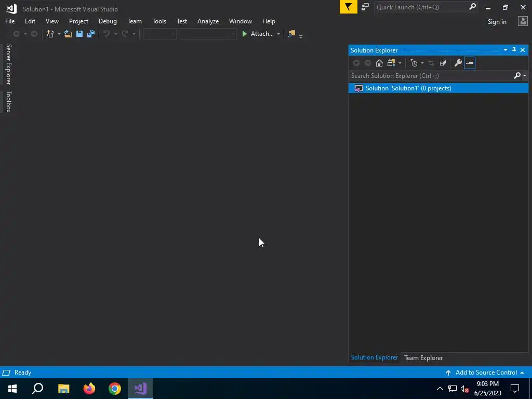Click the Save floppy disk icon
This screenshot has width=532, height=399.
click(x=79, y=34)
